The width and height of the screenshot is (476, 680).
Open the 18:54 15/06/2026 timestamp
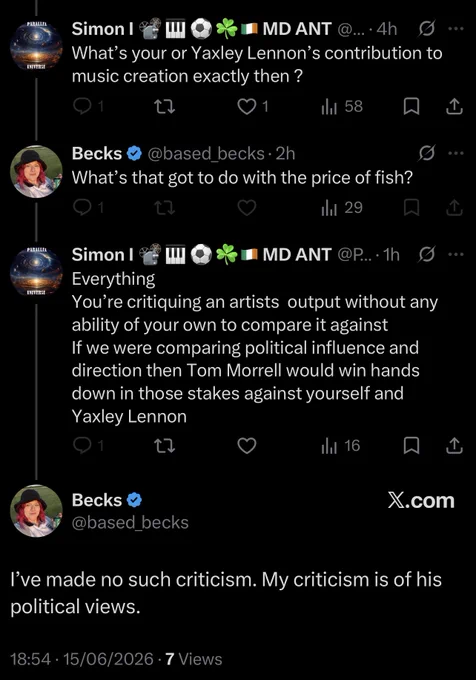(x=82, y=659)
